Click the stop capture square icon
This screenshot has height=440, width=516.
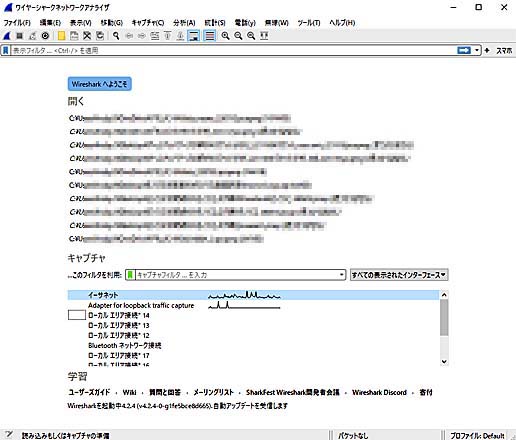point(20,36)
